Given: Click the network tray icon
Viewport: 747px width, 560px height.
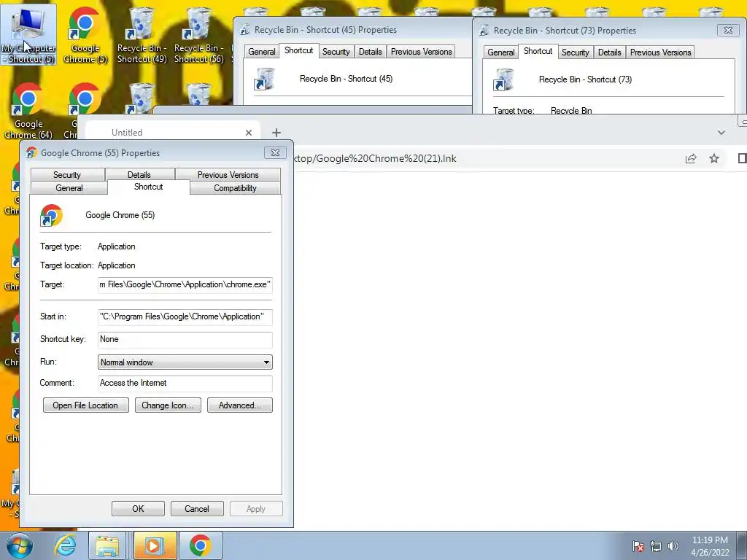Looking at the screenshot, I should 656,546.
